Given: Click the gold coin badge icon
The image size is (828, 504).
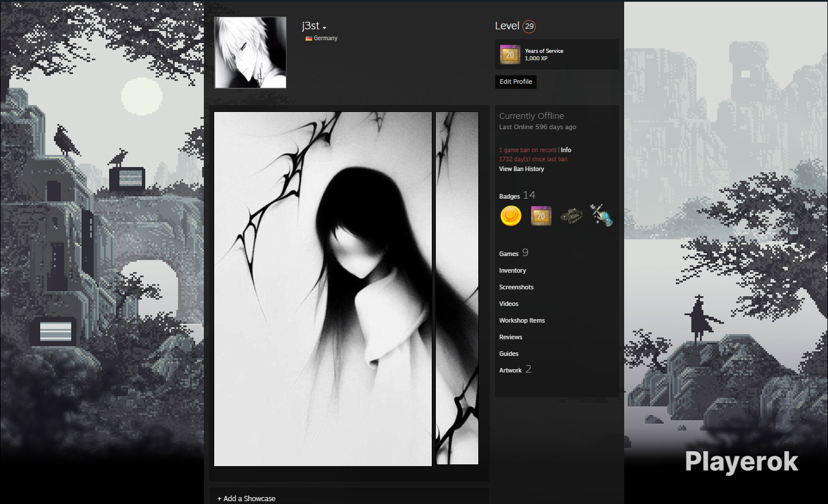Looking at the screenshot, I should tap(510, 216).
